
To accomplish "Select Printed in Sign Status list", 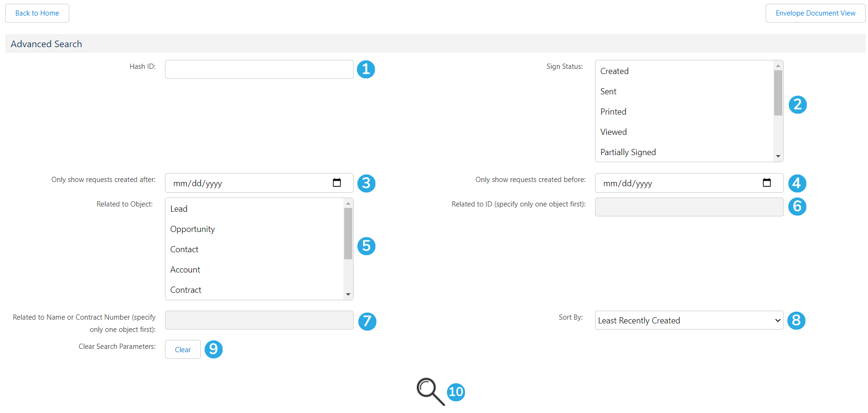I will 684,112.
